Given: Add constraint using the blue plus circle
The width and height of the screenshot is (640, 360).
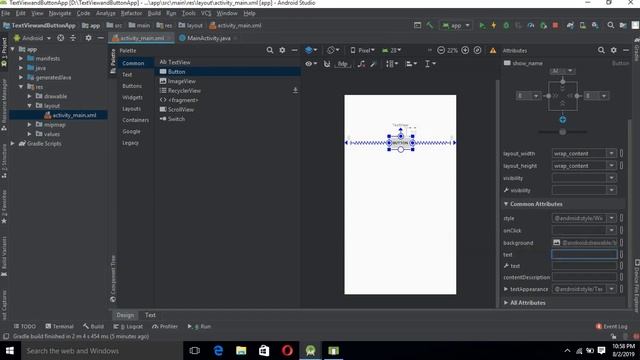Looking at the screenshot, I should pyautogui.click(x=562, y=120).
